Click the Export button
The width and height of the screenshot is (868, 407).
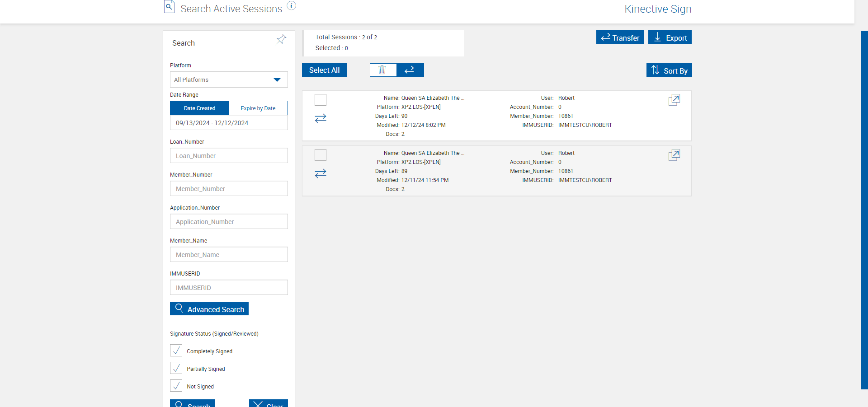pyautogui.click(x=670, y=37)
